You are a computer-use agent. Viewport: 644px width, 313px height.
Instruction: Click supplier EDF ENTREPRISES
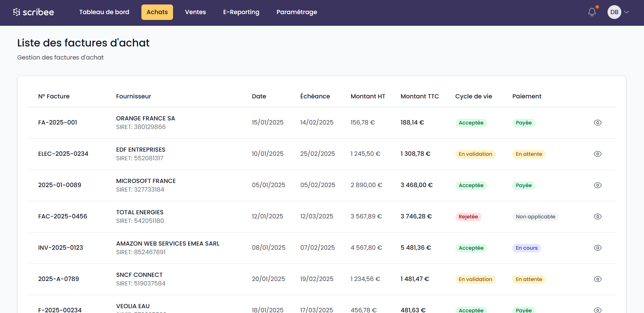click(141, 150)
